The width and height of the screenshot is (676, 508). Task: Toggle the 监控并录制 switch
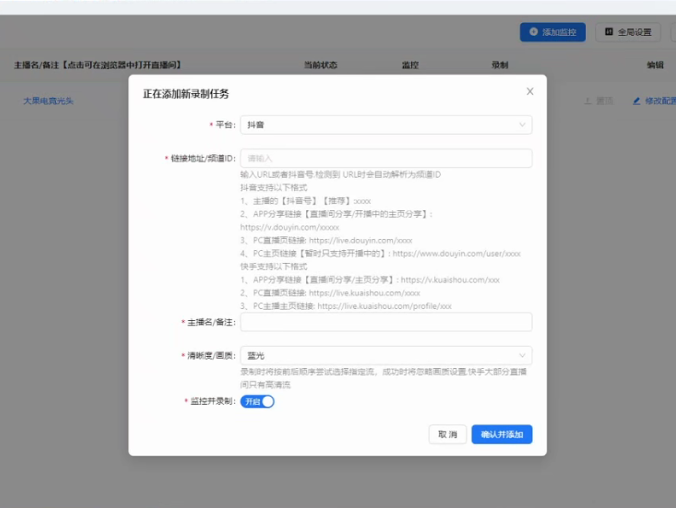pyautogui.click(x=257, y=401)
